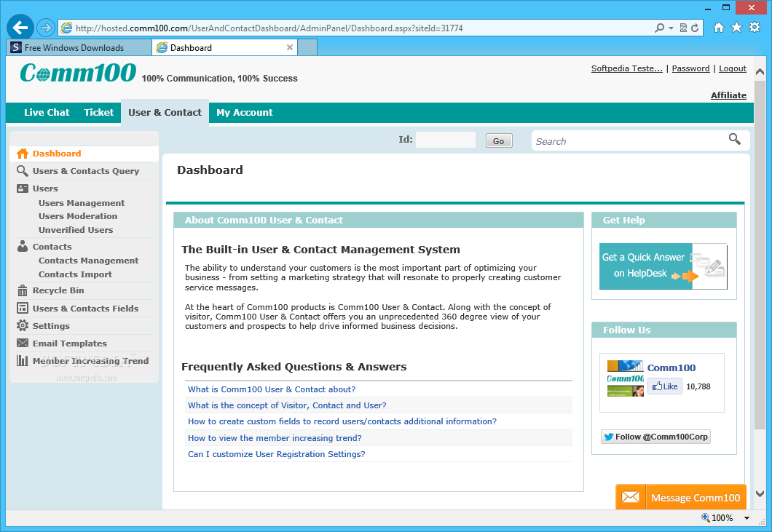Viewport: 772px width, 532px height.
Task: Switch to the Ticket tab
Action: pos(98,113)
